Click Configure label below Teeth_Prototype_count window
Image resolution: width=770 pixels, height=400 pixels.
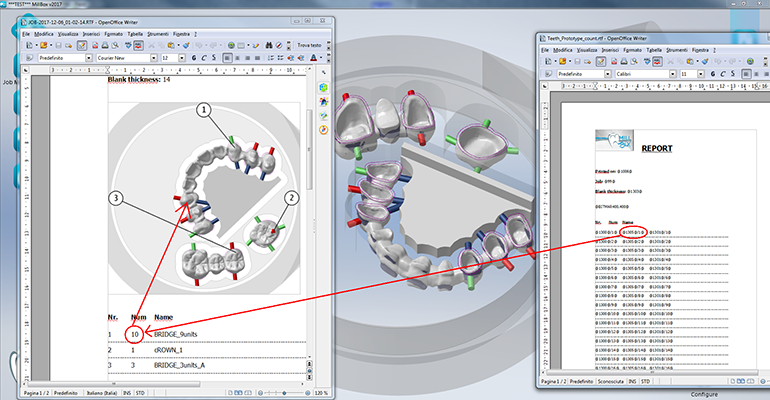[704, 394]
